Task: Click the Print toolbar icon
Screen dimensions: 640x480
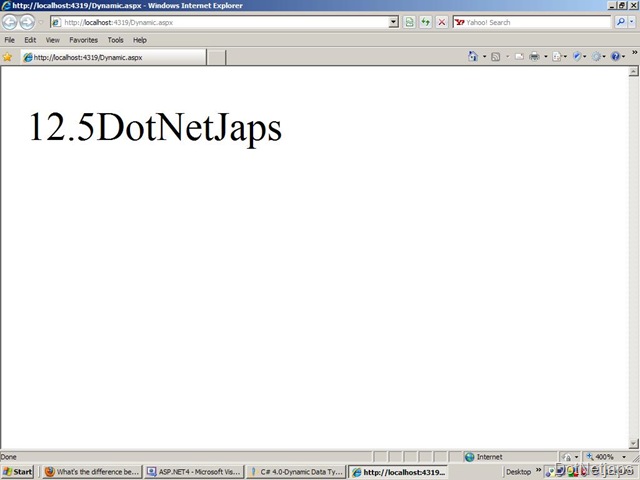Action: click(x=534, y=57)
